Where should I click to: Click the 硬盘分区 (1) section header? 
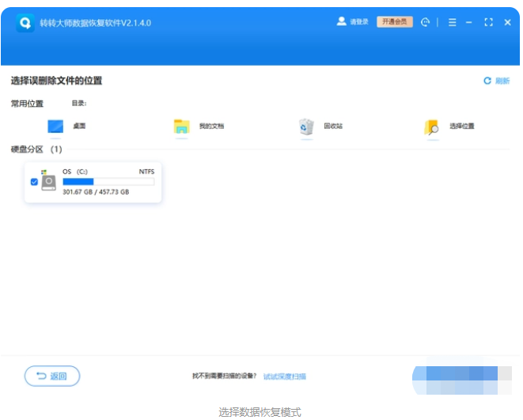point(36,149)
